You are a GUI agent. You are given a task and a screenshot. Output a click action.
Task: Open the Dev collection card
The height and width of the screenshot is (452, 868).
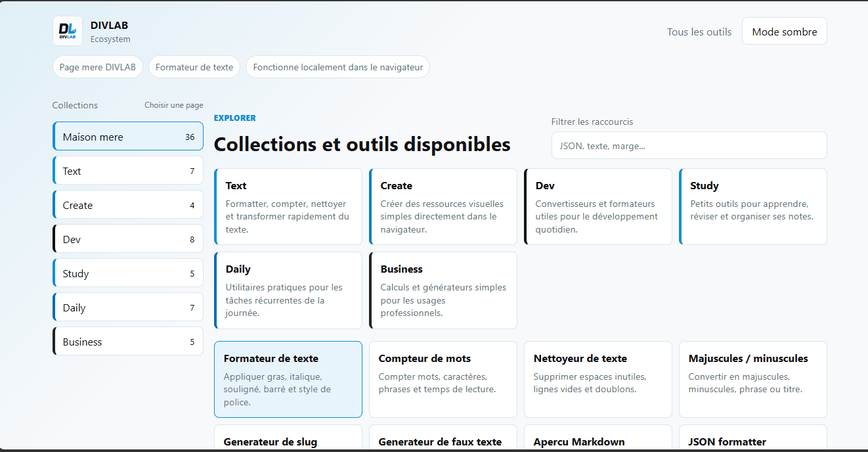[598, 207]
